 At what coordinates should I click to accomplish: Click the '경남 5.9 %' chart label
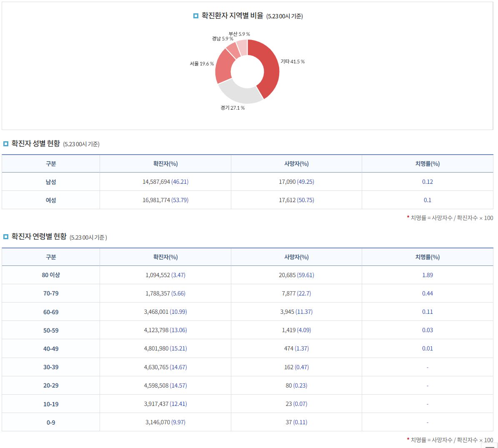click(x=223, y=39)
